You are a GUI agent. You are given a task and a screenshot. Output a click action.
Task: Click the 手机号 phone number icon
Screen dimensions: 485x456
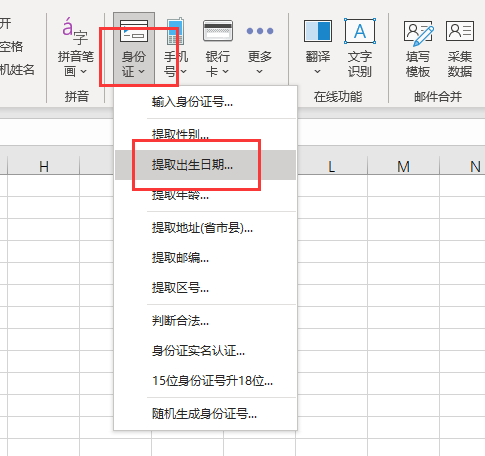(175, 31)
